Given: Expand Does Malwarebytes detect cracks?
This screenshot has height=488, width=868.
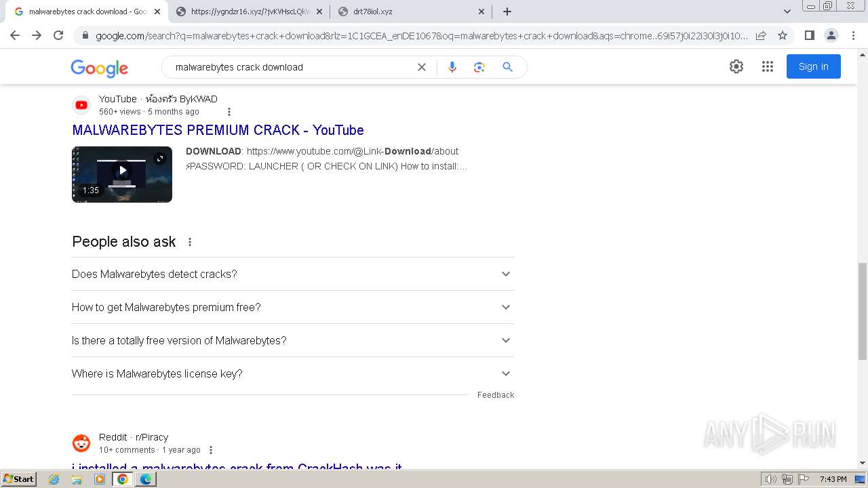Looking at the screenshot, I should tap(293, 274).
